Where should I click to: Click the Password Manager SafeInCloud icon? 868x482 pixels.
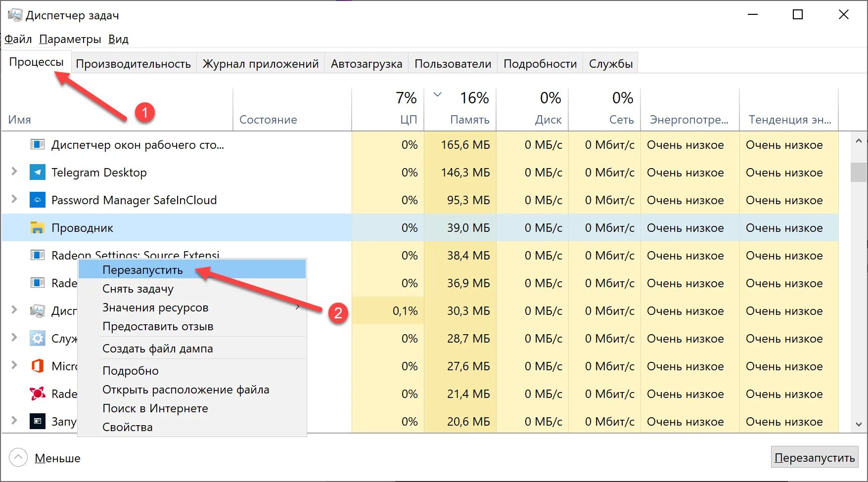38,200
